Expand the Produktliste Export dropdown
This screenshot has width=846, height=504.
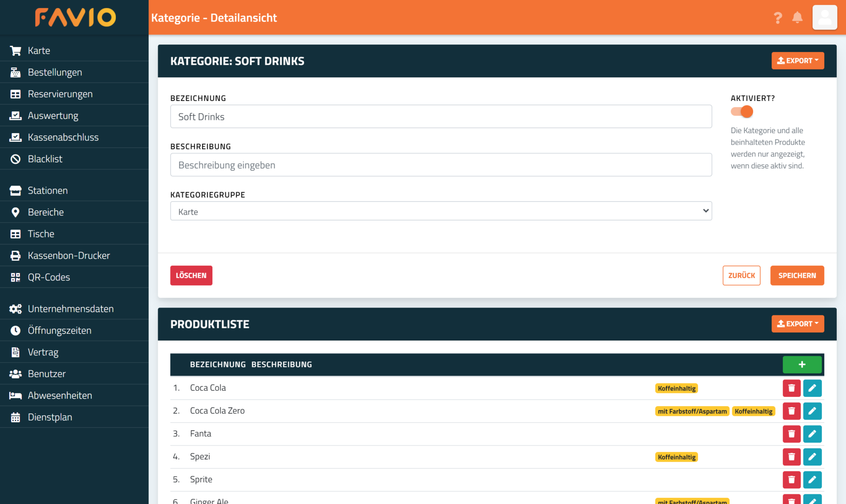coord(798,324)
